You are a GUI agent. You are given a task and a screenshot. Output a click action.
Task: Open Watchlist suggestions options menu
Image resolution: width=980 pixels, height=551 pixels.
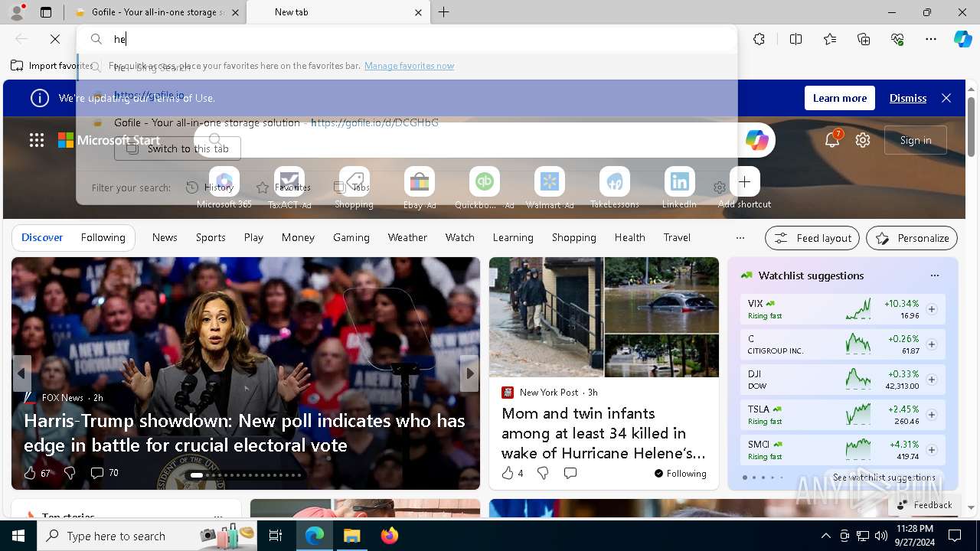pyautogui.click(x=934, y=275)
